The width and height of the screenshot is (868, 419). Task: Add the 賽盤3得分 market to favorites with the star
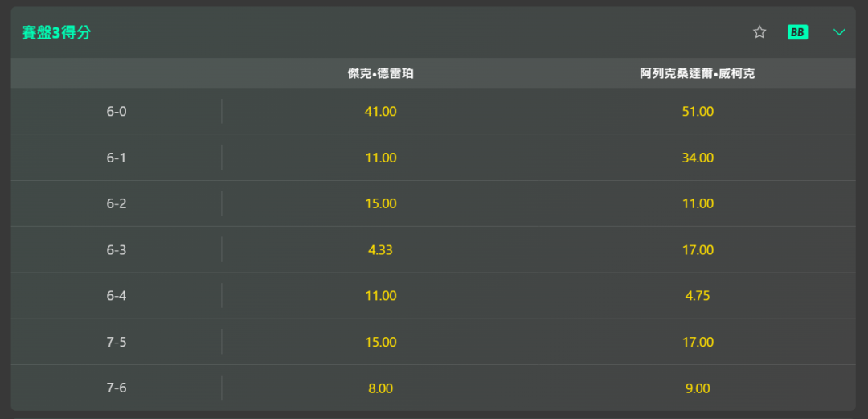click(x=759, y=32)
